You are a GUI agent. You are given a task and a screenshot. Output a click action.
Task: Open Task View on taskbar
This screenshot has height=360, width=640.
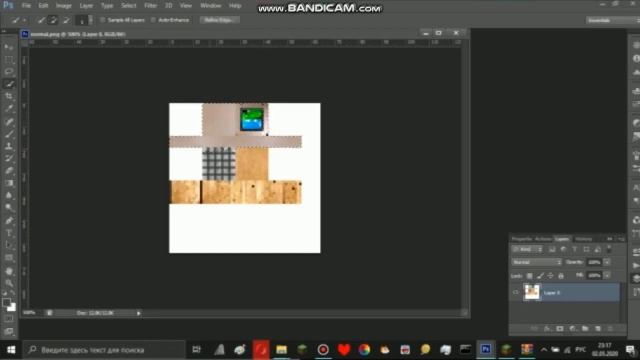pyautogui.click(x=197, y=350)
